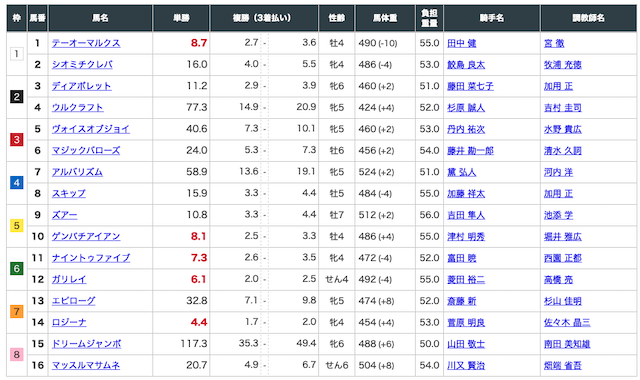Click the white frame 1 badge
This screenshot has width=640, height=380.
pyautogui.click(x=16, y=53)
